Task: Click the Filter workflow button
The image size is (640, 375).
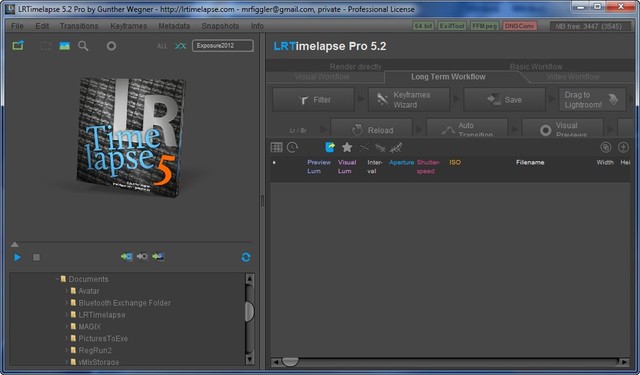Action: 313,100
